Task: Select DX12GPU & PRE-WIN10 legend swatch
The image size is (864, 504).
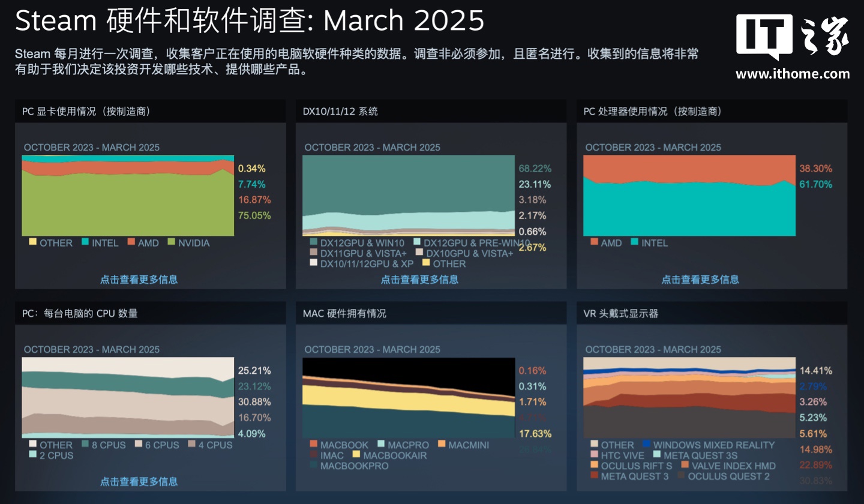Action: coord(416,242)
